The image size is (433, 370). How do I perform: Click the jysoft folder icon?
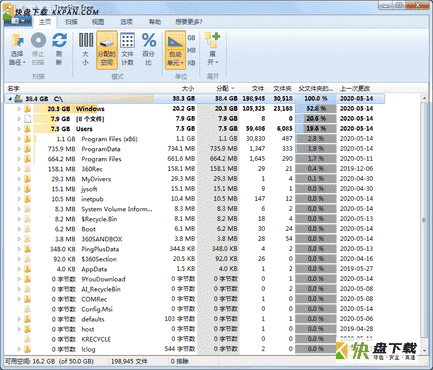tap(27, 189)
